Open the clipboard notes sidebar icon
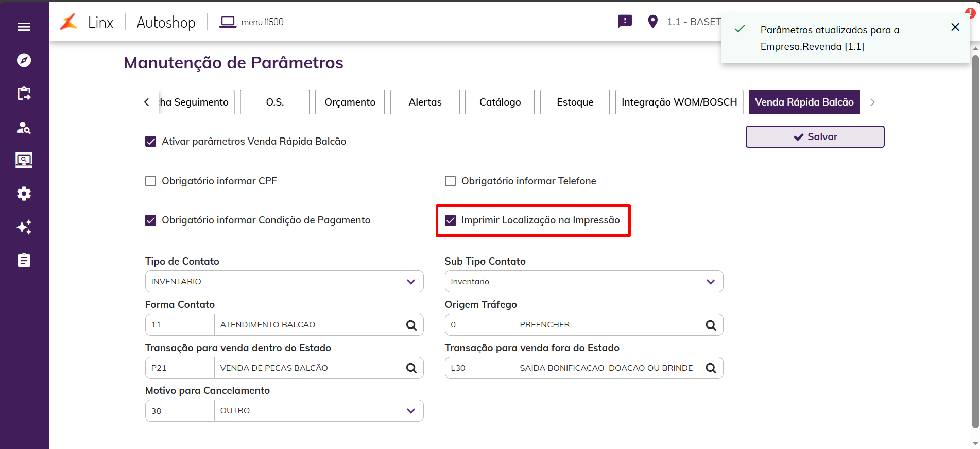The height and width of the screenshot is (449, 980). (24, 260)
